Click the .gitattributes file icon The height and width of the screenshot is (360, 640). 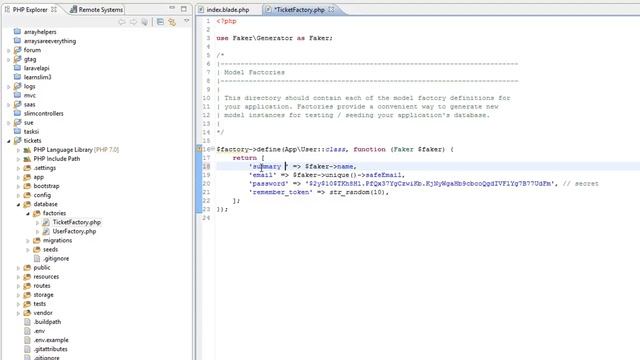click(x=27, y=349)
